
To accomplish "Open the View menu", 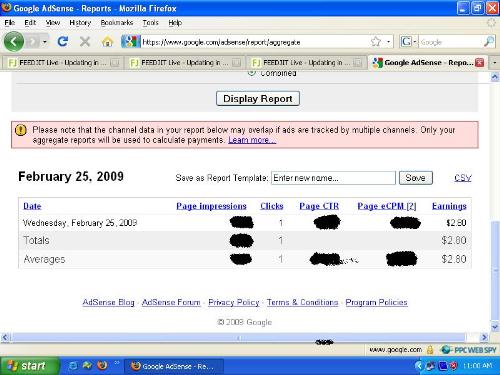I will (53, 23).
